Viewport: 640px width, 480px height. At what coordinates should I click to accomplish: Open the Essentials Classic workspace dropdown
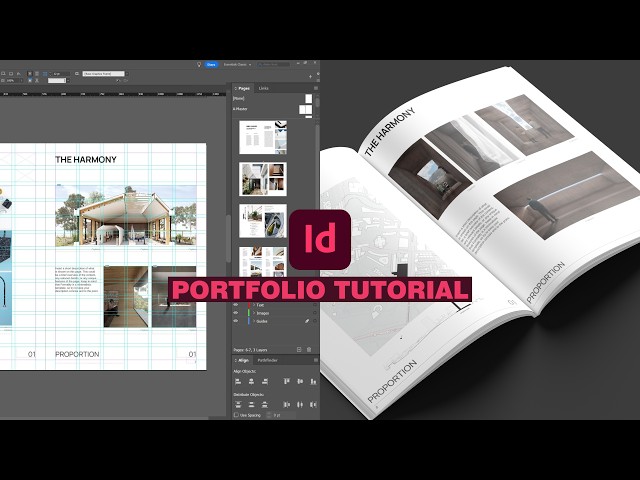click(237, 64)
